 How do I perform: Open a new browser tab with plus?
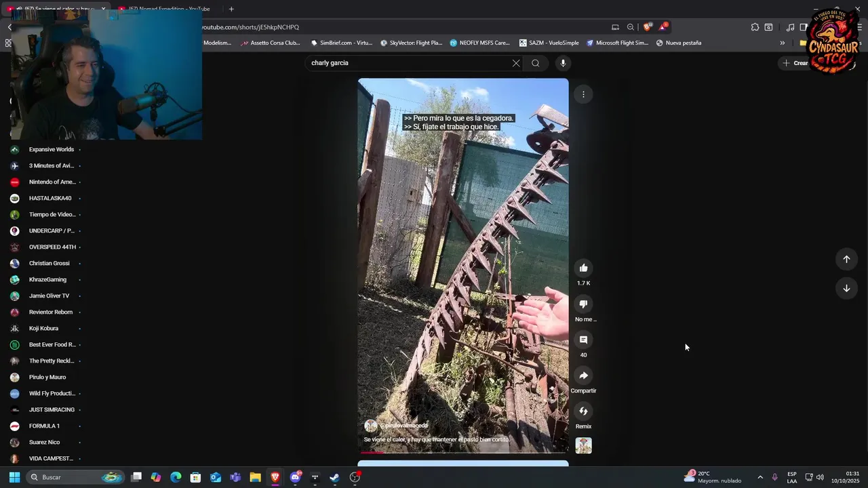point(231,9)
